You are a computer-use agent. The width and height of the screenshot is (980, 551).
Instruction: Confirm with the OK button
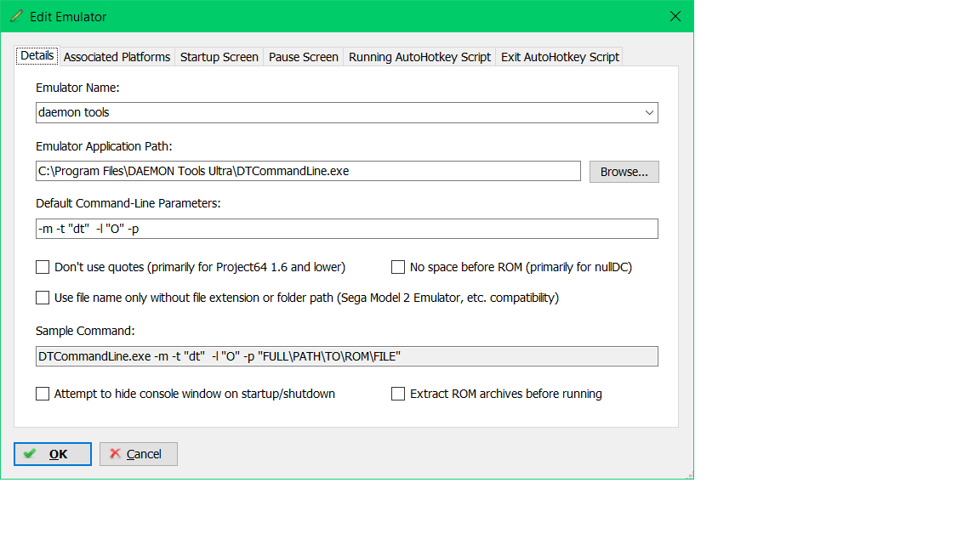point(53,454)
